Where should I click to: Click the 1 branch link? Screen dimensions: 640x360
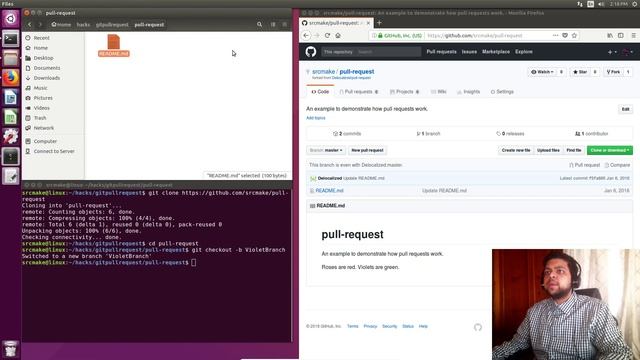tap(428, 133)
